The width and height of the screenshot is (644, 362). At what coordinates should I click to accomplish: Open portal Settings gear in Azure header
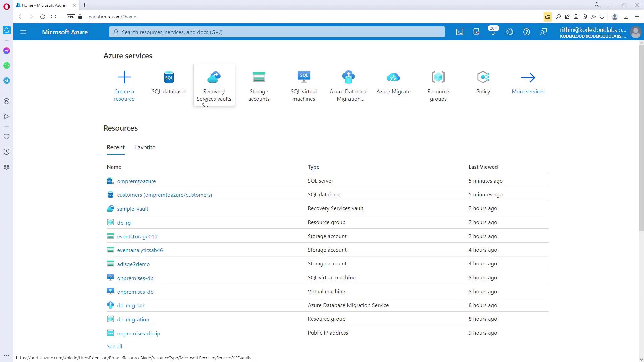[509, 32]
